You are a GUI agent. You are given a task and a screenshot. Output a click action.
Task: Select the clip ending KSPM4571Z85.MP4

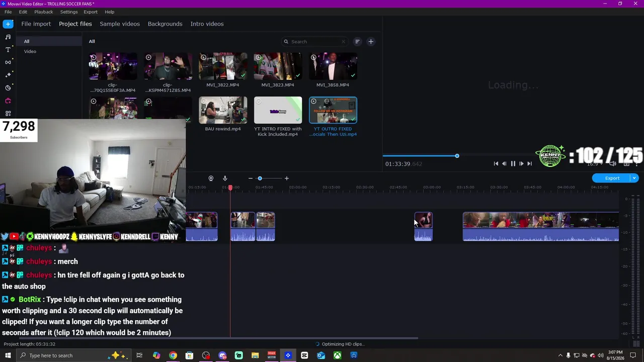tap(168, 66)
